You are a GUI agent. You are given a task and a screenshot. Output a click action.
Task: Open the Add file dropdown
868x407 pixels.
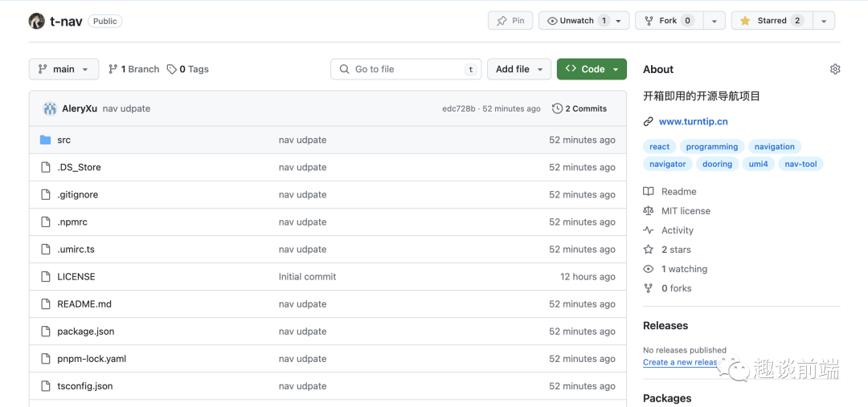[519, 69]
